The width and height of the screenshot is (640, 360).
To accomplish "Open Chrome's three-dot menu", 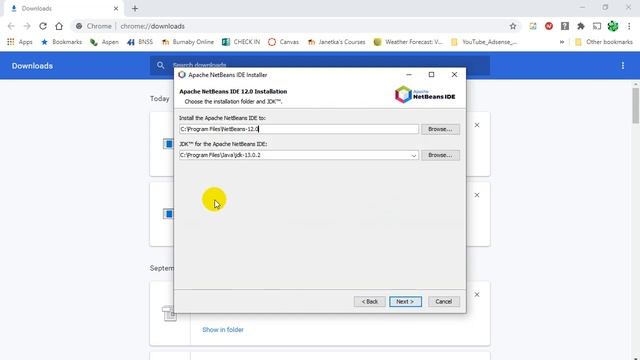I will click(x=629, y=26).
